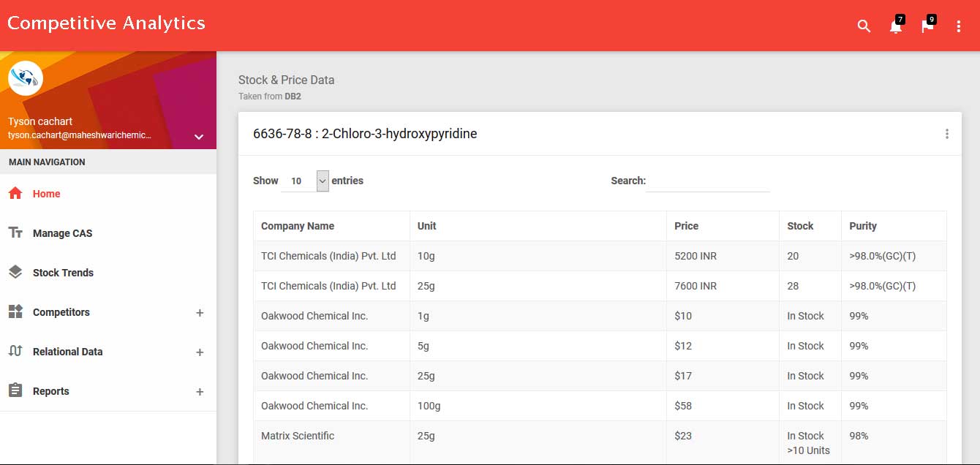Open Relational Data navigation item
980x465 pixels.
click(108, 352)
